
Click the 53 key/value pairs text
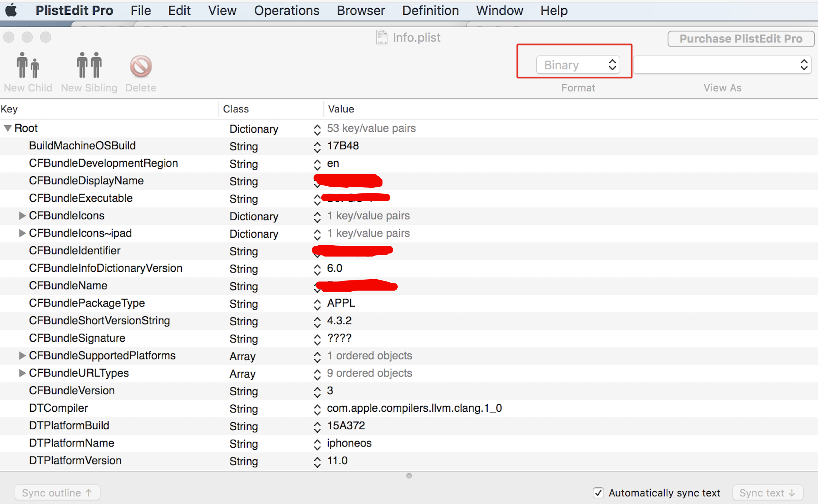pyautogui.click(x=371, y=128)
